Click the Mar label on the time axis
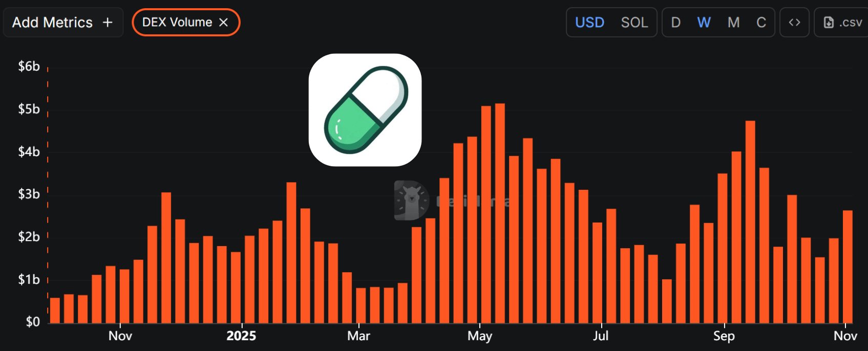The height and width of the screenshot is (351, 868). pos(358,336)
